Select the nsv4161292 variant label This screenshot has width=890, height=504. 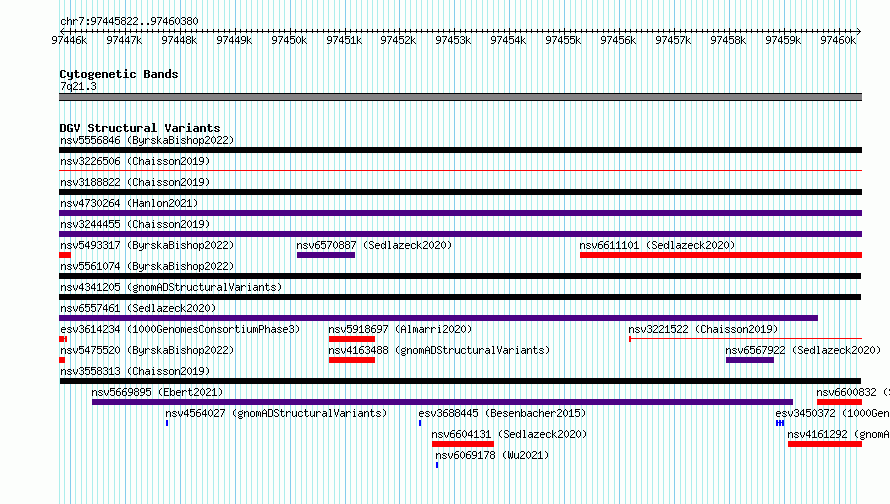838,434
